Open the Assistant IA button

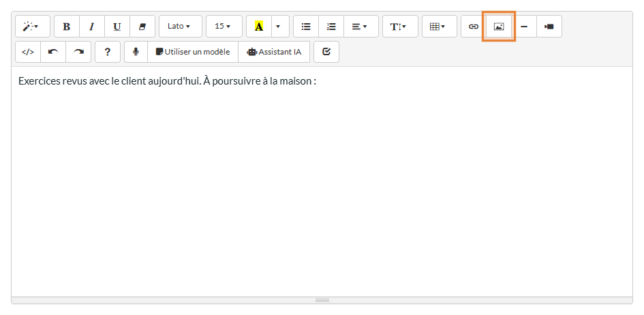(x=274, y=52)
